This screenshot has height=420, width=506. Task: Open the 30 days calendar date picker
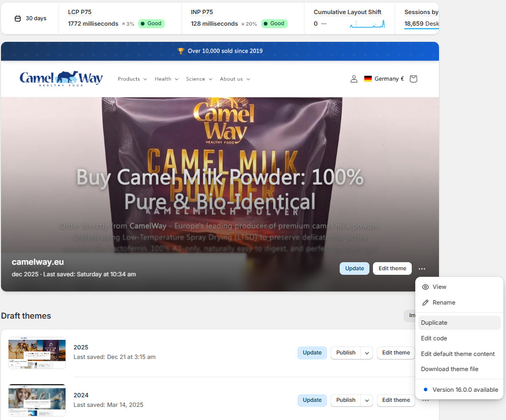[31, 18]
